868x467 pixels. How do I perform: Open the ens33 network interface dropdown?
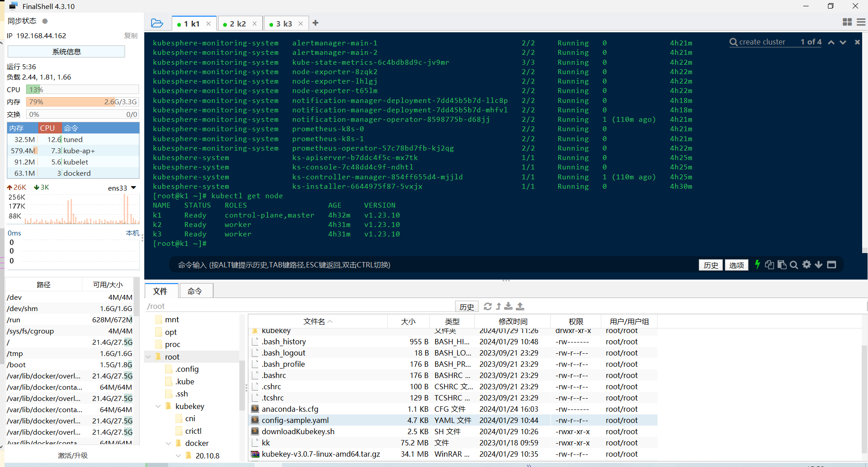(133, 188)
